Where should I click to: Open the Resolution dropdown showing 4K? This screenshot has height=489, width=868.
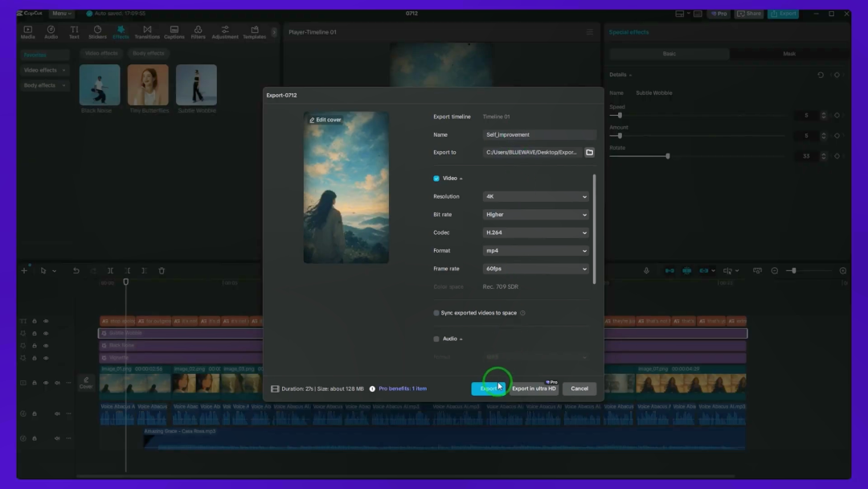pyautogui.click(x=536, y=196)
